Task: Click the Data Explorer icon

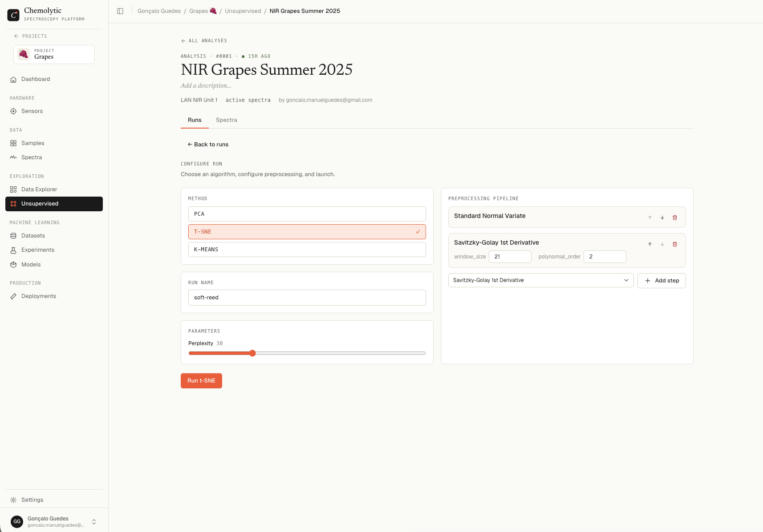Action: pyautogui.click(x=13, y=189)
